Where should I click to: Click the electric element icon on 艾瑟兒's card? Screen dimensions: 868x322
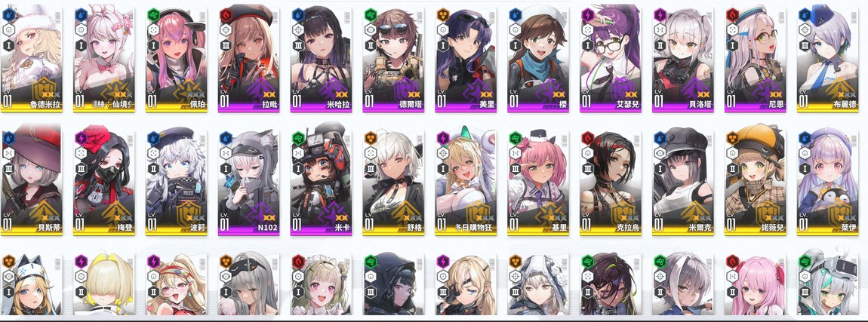pos(587,14)
